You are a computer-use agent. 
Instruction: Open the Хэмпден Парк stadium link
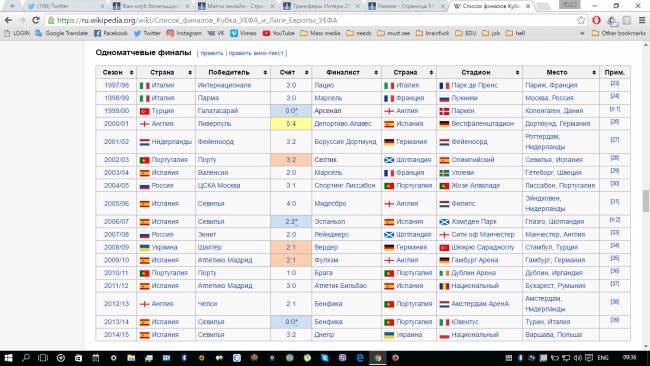[x=474, y=222]
